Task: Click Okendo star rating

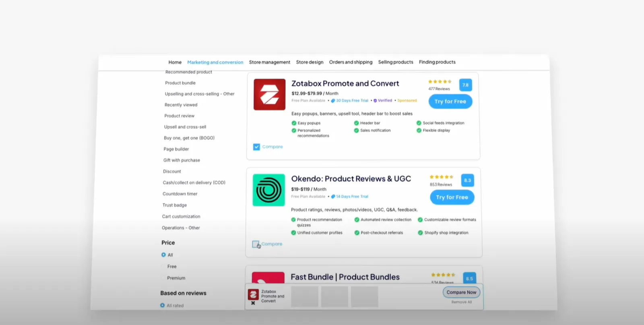Action: (x=441, y=177)
